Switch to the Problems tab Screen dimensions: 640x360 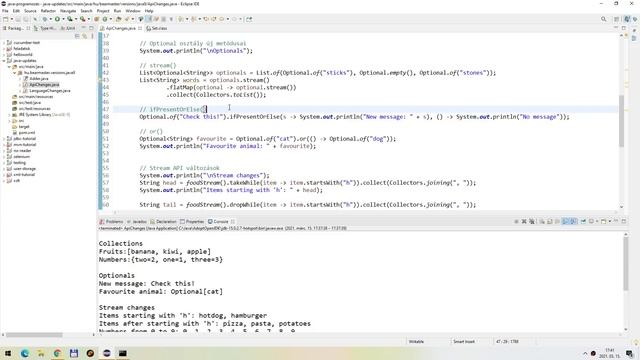(111, 221)
